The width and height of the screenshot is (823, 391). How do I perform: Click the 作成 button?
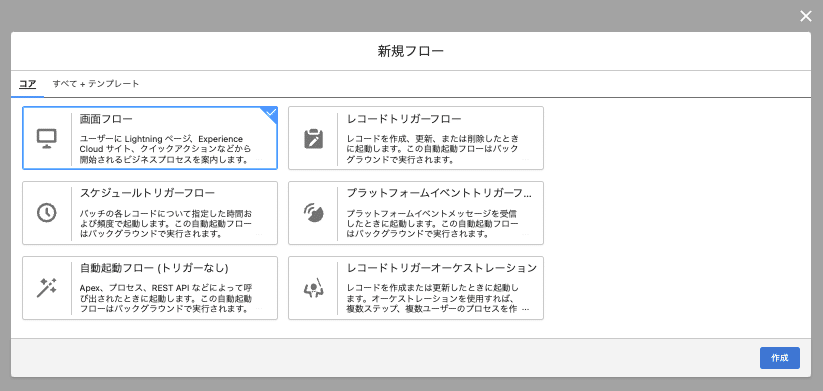click(x=780, y=358)
